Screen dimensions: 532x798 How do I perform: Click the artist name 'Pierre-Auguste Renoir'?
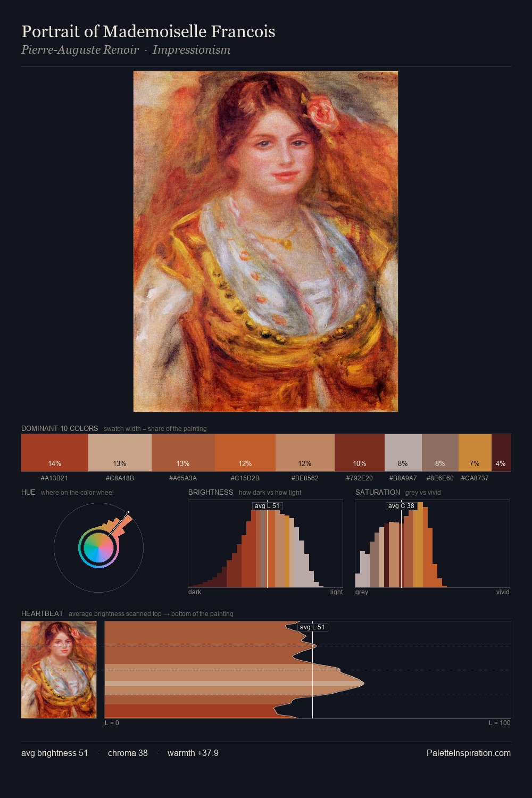[80, 50]
